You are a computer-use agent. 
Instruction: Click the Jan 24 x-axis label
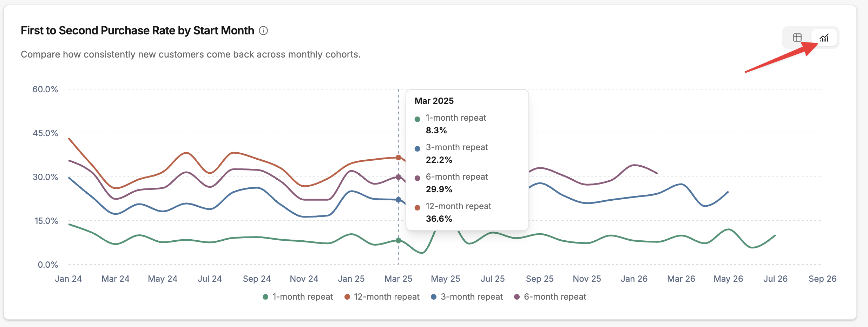[68, 279]
